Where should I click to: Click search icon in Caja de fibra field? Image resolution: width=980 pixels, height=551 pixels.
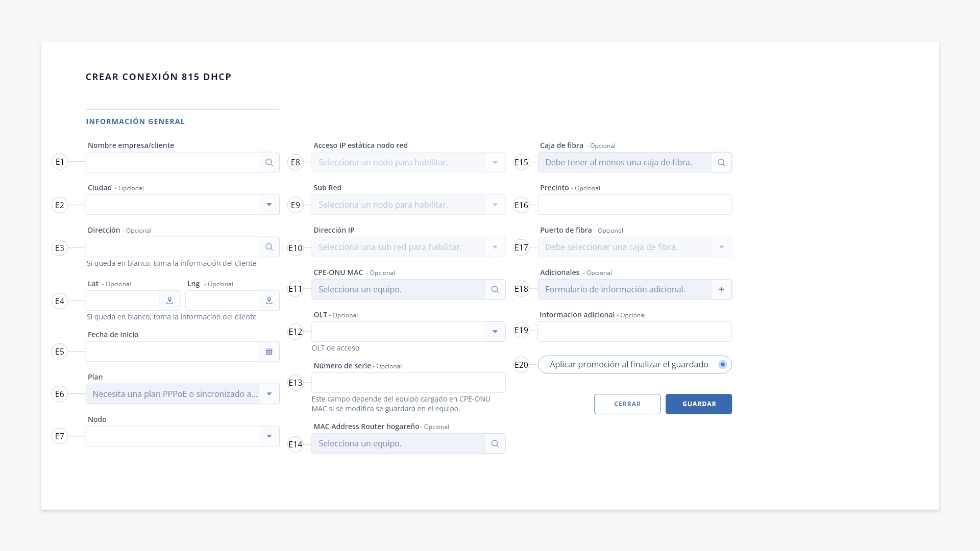tap(721, 162)
